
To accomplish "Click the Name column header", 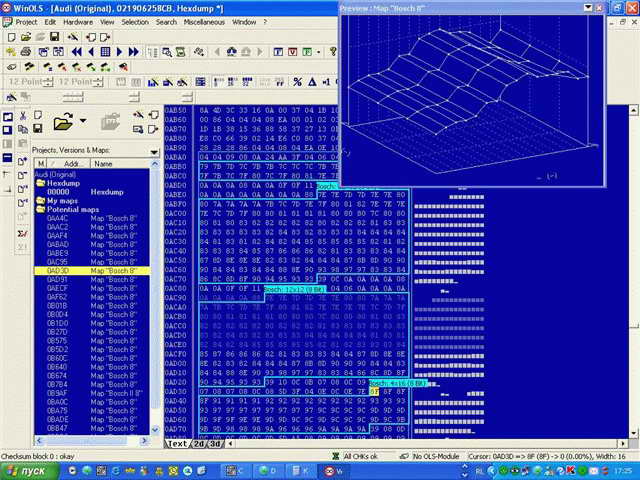I will (104, 162).
